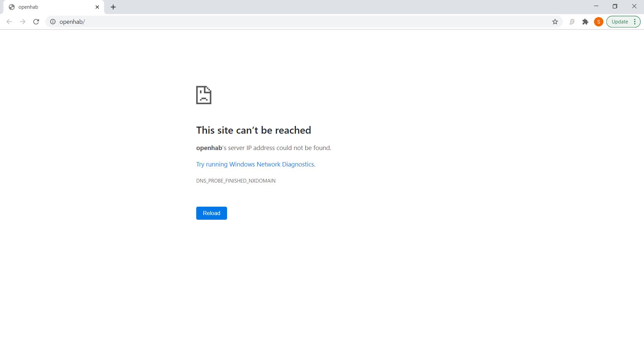The height and width of the screenshot is (345, 644).
Task: Close the Chrome window
Action: click(x=634, y=6)
